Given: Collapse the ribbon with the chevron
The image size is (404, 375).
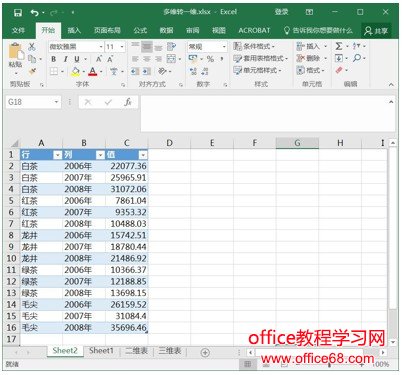Looking at the screenshot, I should (x=391, y=85).
